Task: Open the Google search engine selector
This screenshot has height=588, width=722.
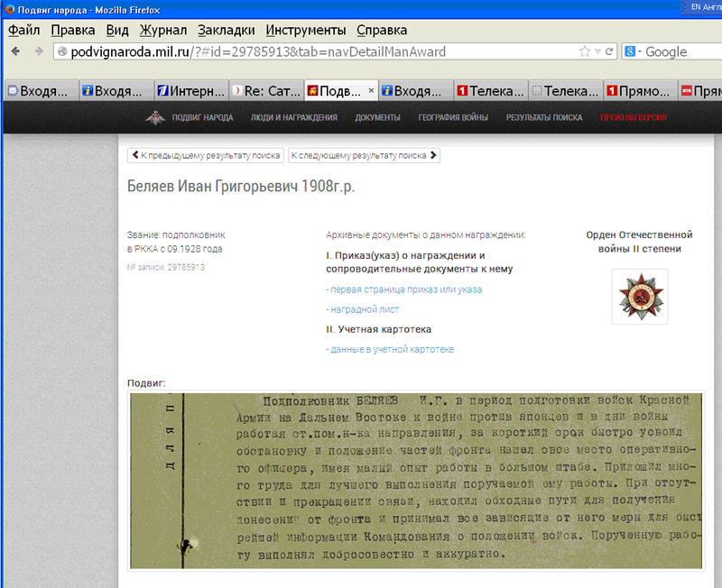Action: (x=633, y=51)
